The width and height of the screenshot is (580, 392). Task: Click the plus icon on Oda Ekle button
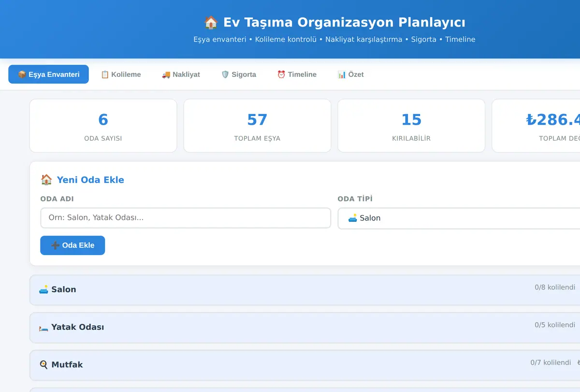pos(55,245)
